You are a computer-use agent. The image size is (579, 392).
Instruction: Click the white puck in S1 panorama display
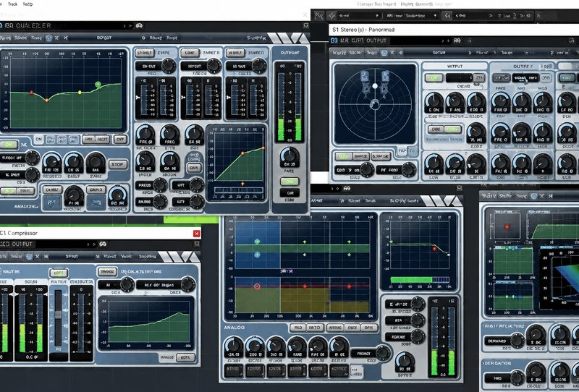(375, 85)
